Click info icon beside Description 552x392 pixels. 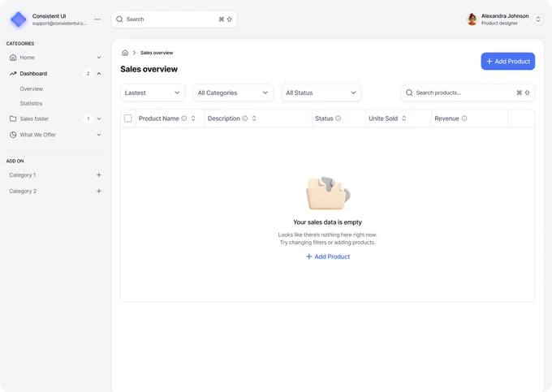click(244, 118)
